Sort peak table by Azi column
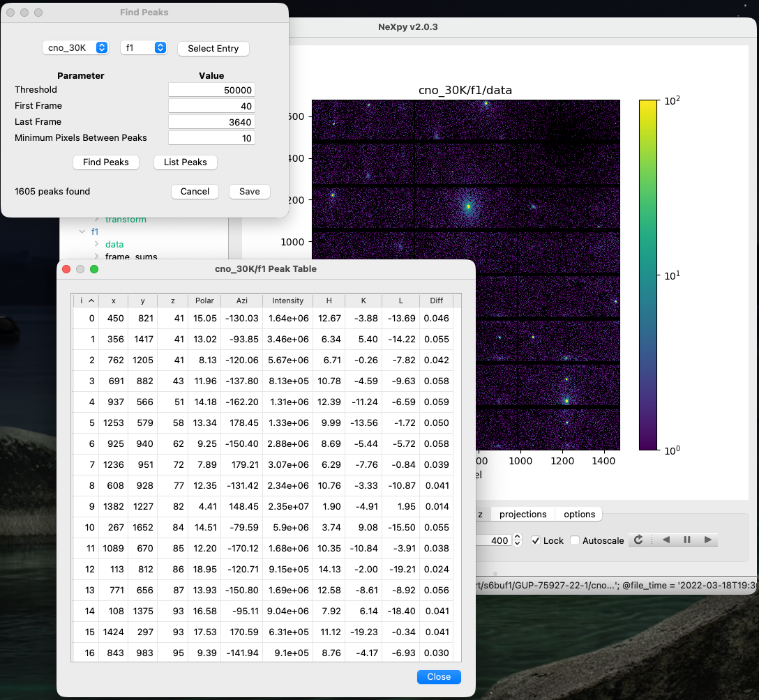The image size is (759, 700). (241, 300)
